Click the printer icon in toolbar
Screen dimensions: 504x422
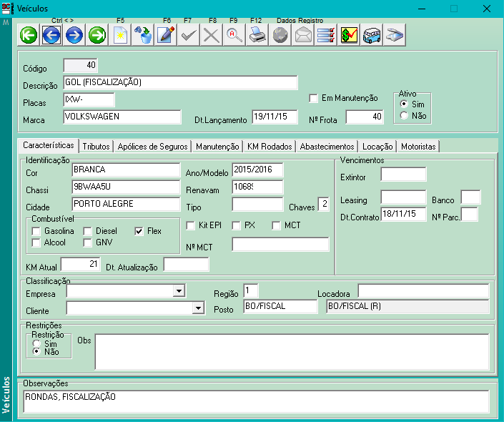pyautogui.click(x=257, y=34)
